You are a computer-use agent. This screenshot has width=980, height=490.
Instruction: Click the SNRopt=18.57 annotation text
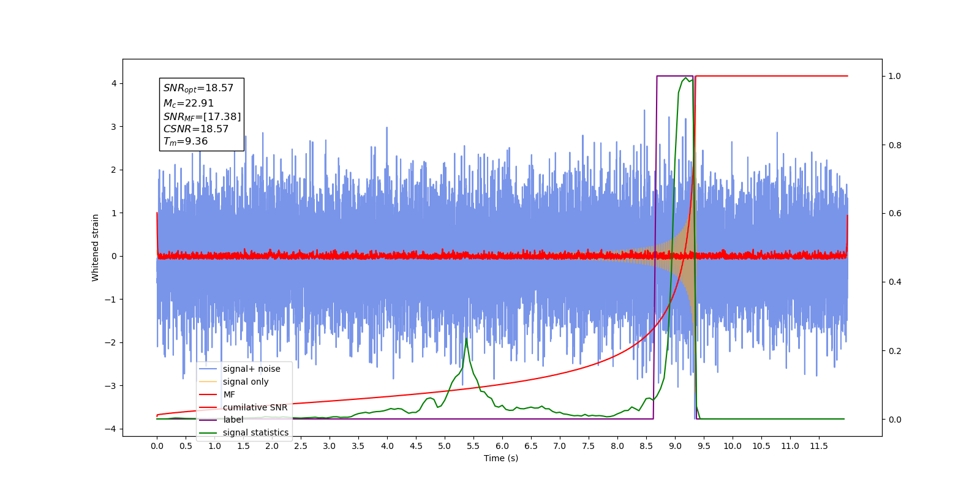point(198,88)
